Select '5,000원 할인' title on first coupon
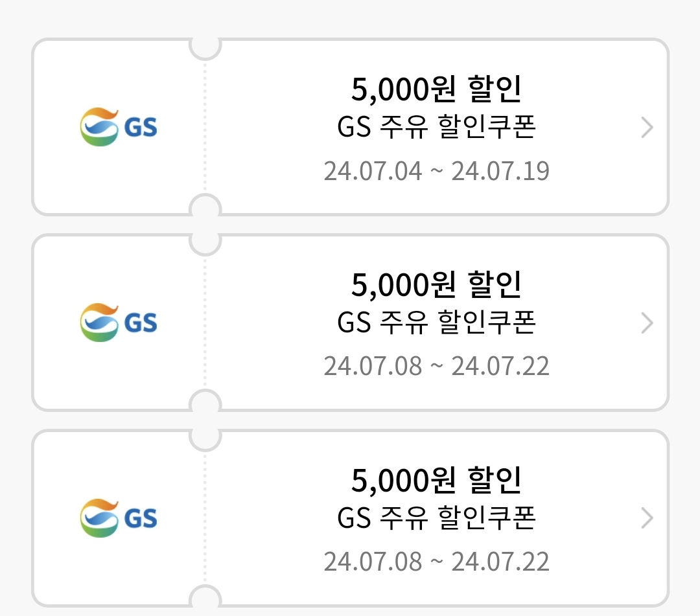 pyautogui.click(x=436, y=89)
